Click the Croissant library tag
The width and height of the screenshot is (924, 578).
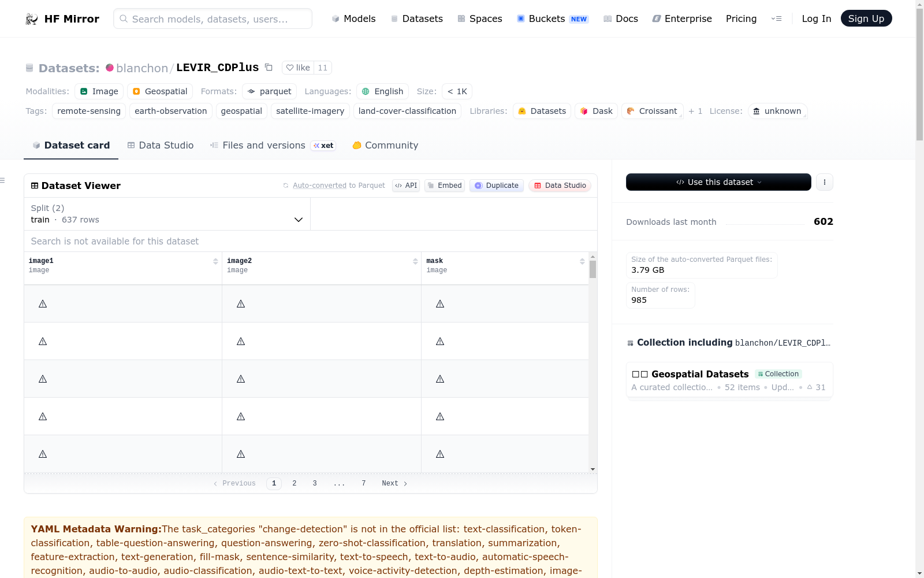pos(652,111)
